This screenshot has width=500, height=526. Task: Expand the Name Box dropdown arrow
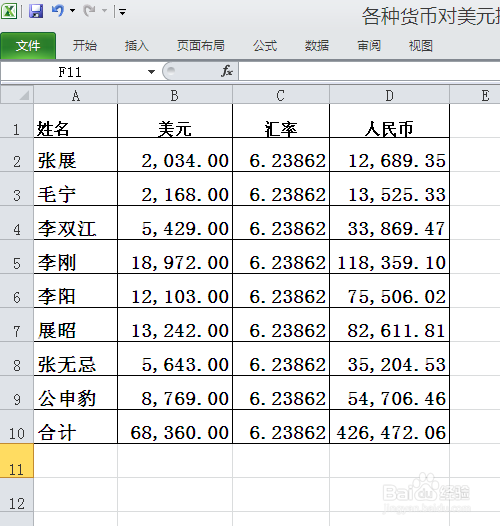tap(151, 72)
